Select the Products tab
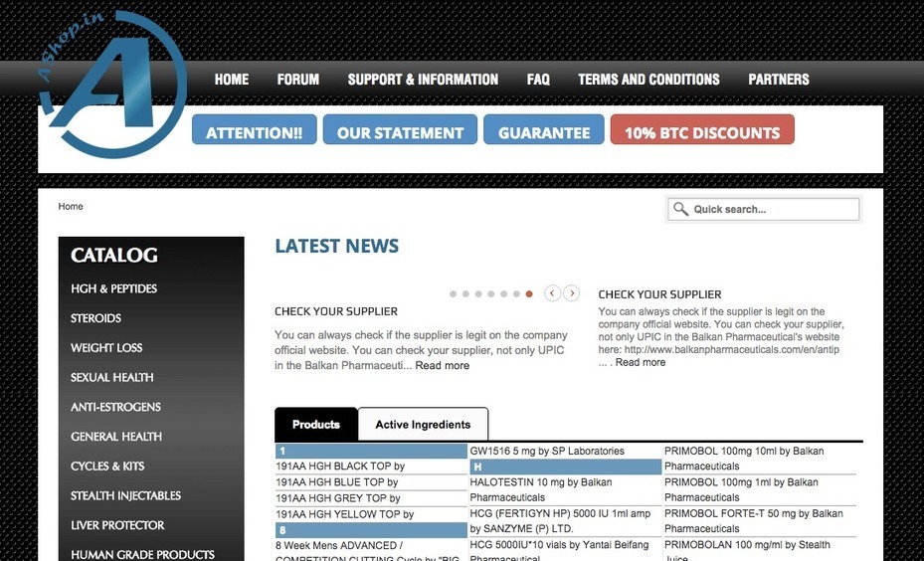The image size is (924, 561). (316, 425)
